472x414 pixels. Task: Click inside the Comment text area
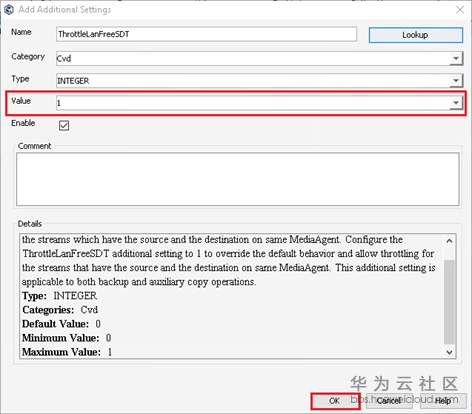(238, 179)
